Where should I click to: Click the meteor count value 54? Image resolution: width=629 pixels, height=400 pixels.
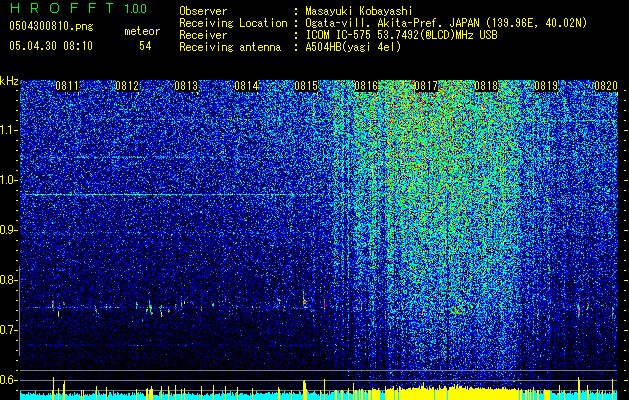[145, 46]
